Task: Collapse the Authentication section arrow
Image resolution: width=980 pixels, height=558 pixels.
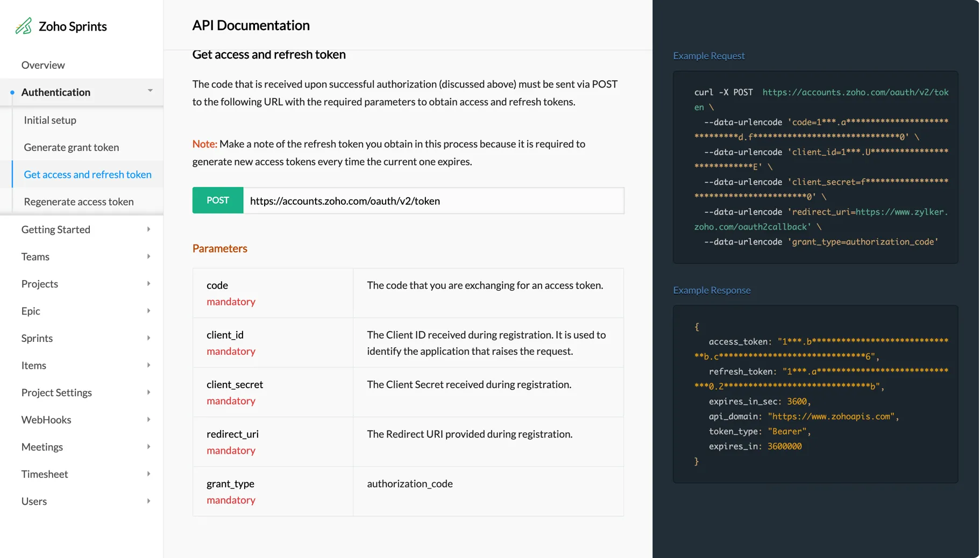Action: tap(150, 91)
